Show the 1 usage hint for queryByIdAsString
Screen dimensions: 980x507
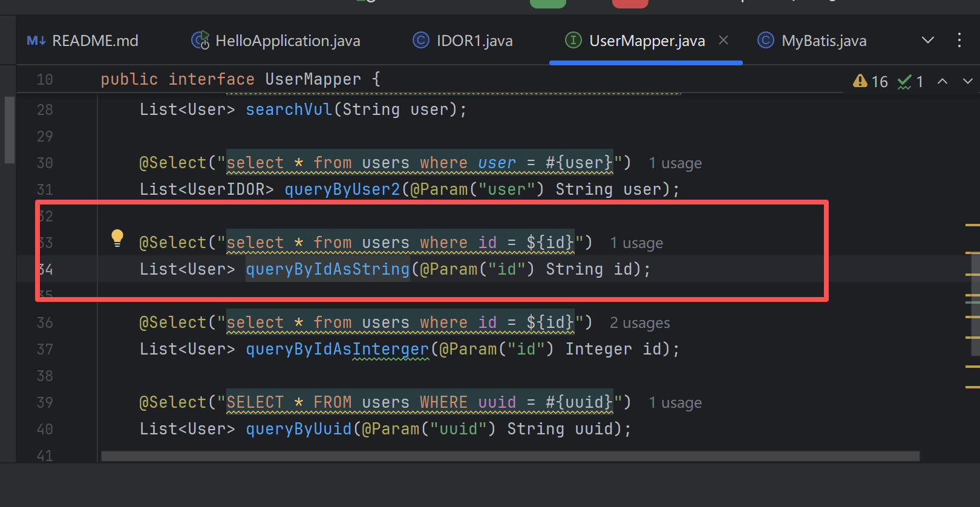(636, 243)
